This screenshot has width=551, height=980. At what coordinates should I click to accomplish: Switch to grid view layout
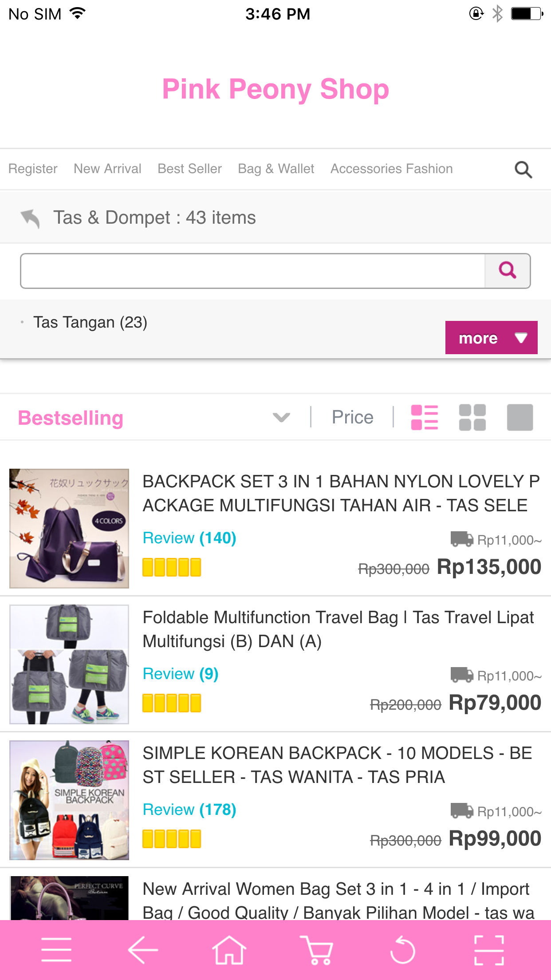click(x=472, y=418)
